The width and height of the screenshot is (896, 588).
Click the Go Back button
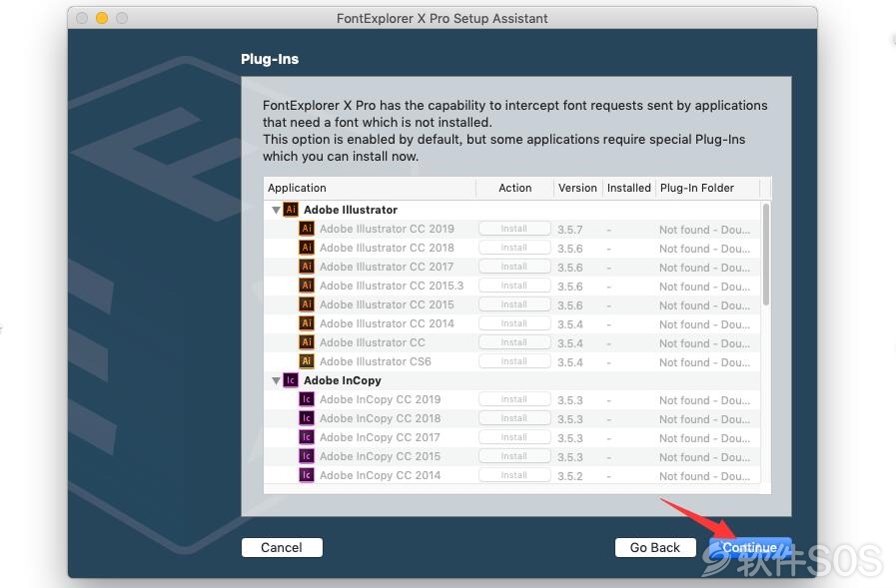(x=655, y=547)
